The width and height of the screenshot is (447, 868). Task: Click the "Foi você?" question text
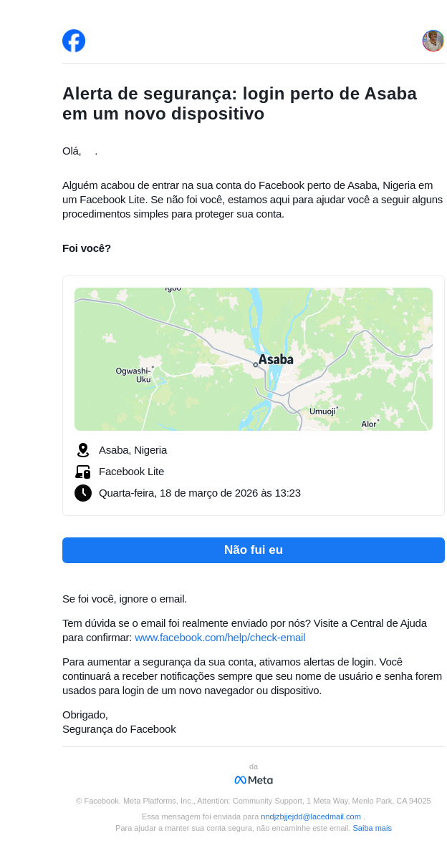87,248
